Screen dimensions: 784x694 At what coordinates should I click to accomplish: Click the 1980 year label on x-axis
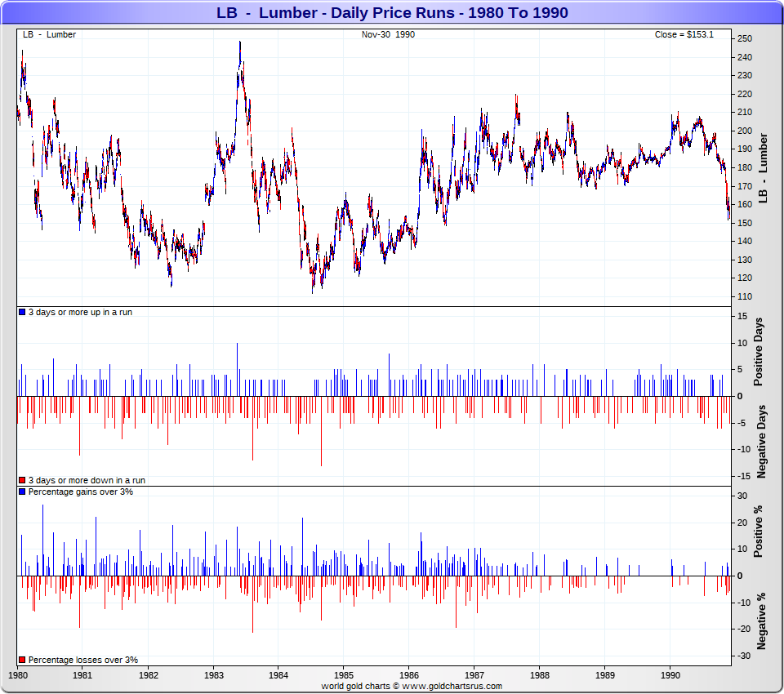[18, 676]
